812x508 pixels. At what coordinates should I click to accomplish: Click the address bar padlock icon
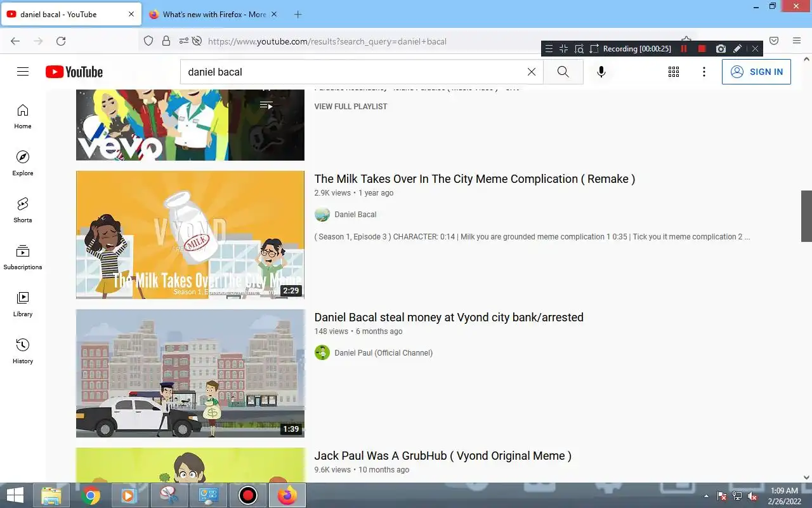(x=166, y=41)
